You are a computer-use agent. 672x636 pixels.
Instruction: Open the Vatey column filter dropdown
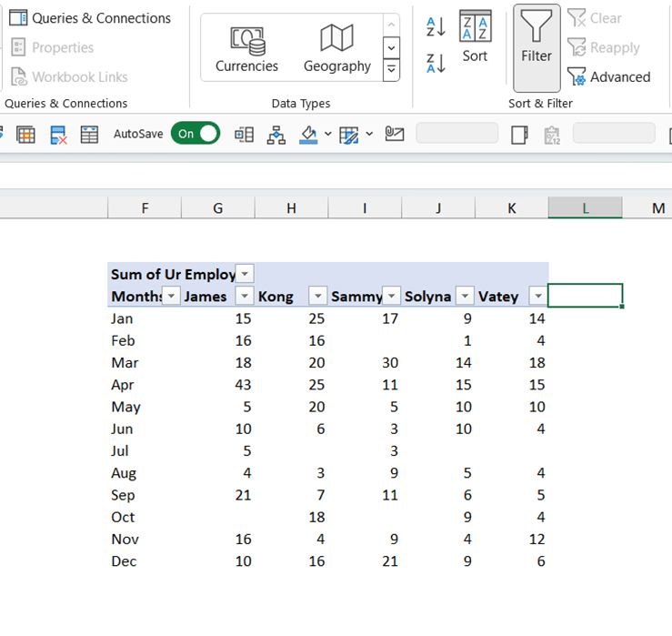537,296
